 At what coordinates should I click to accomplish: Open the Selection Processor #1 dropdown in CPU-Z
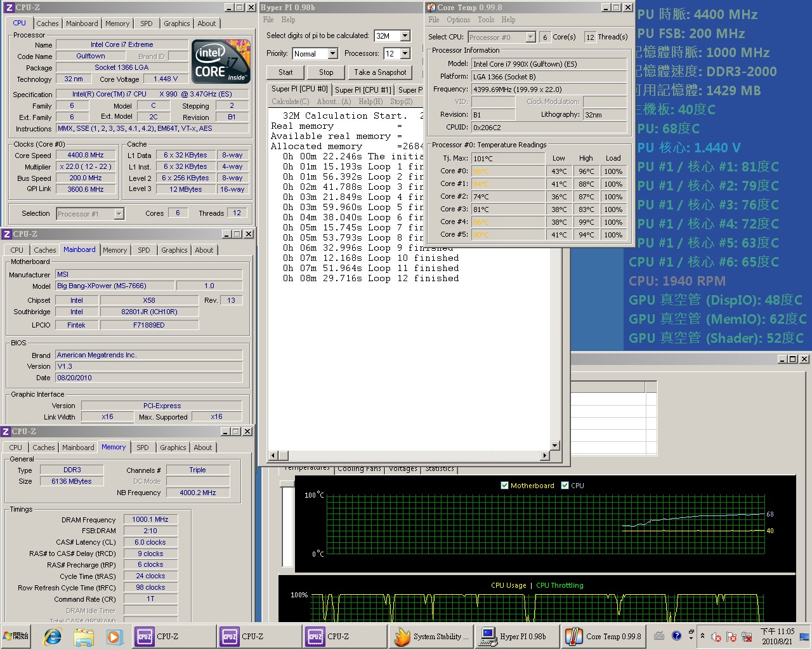pyautogui.click(x=119, y=214)
